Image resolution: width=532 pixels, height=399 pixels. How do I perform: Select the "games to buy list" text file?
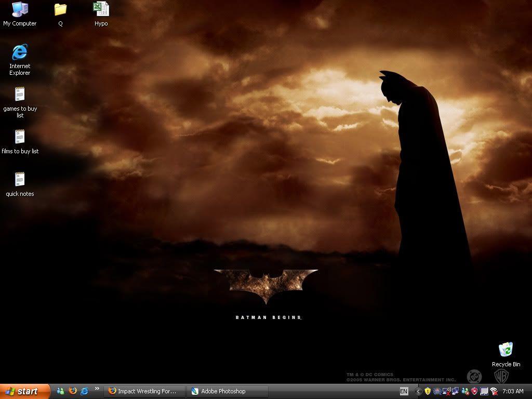tap(20, 102)
